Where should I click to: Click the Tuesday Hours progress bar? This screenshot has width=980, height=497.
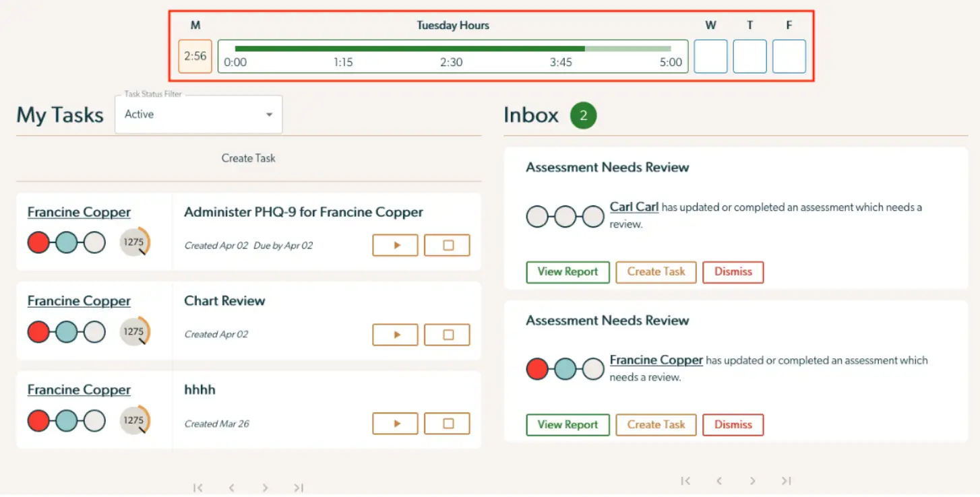(x=452, y=48)
